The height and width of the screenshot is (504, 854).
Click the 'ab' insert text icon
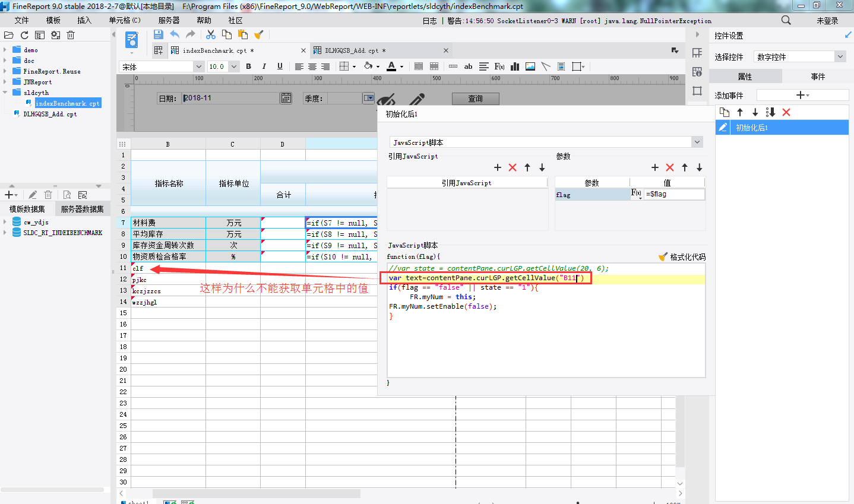[468, 66]
